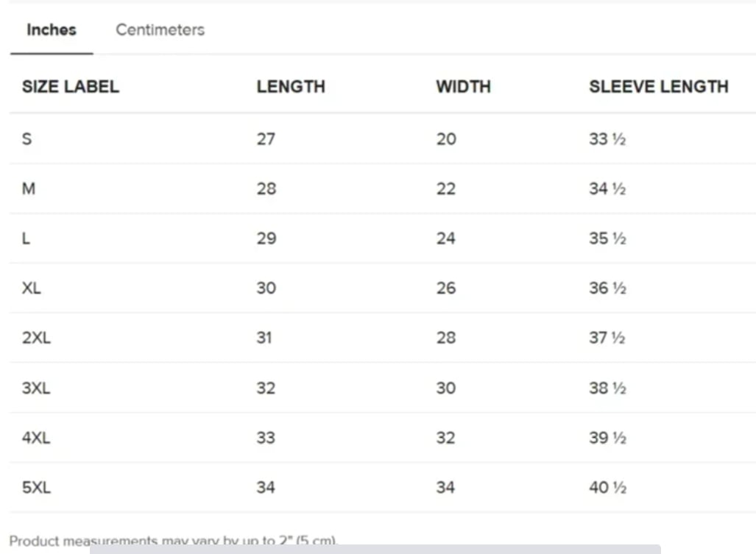Viewport: 756px width, 554px height.
Task: Click the 5XL size label cell
Action: [x=36, y=487]
